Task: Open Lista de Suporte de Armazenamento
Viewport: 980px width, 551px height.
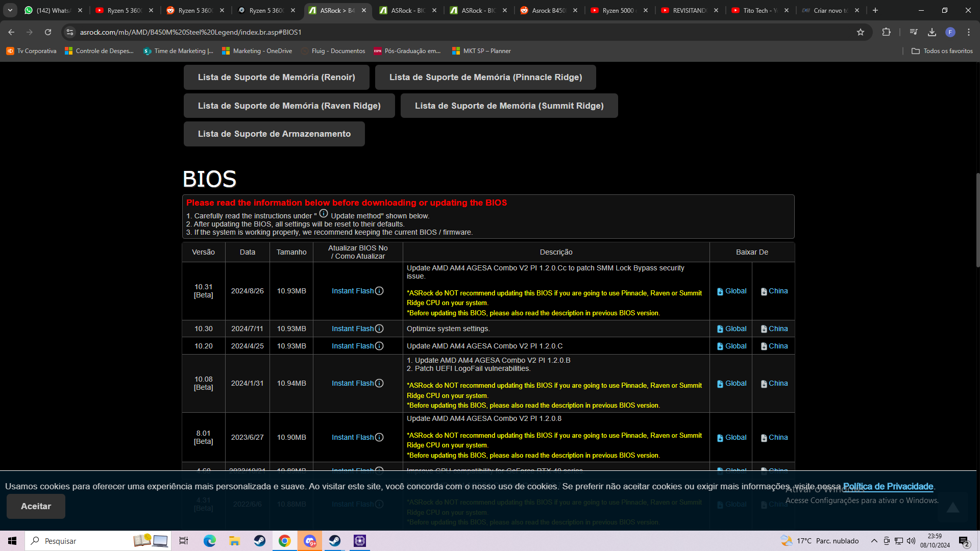Action: [274, 134]
